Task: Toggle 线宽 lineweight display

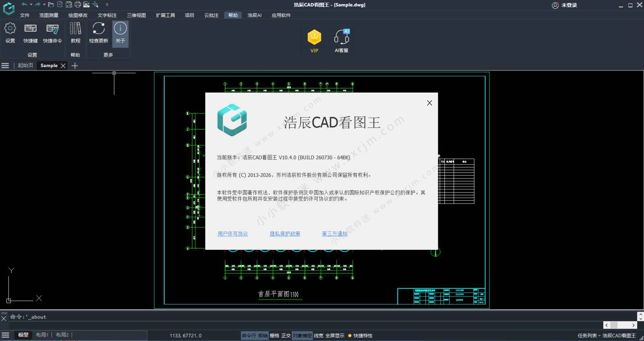Action: (x=318, y=335)
